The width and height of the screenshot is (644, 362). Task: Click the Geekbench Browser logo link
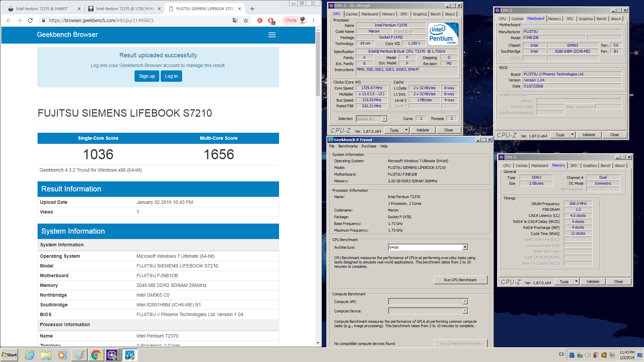67,35
